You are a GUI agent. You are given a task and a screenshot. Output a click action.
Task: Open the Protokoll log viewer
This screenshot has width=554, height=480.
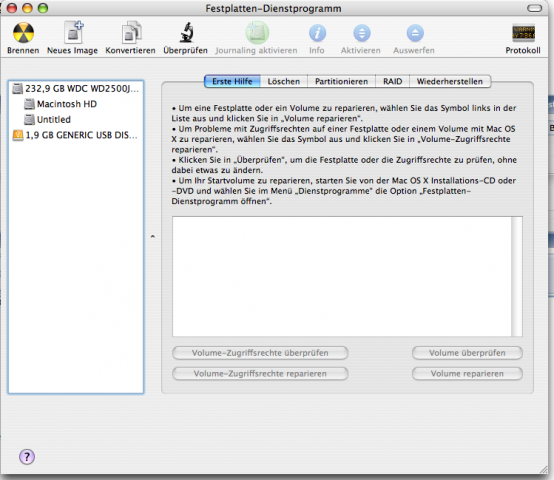coord(523,33)
